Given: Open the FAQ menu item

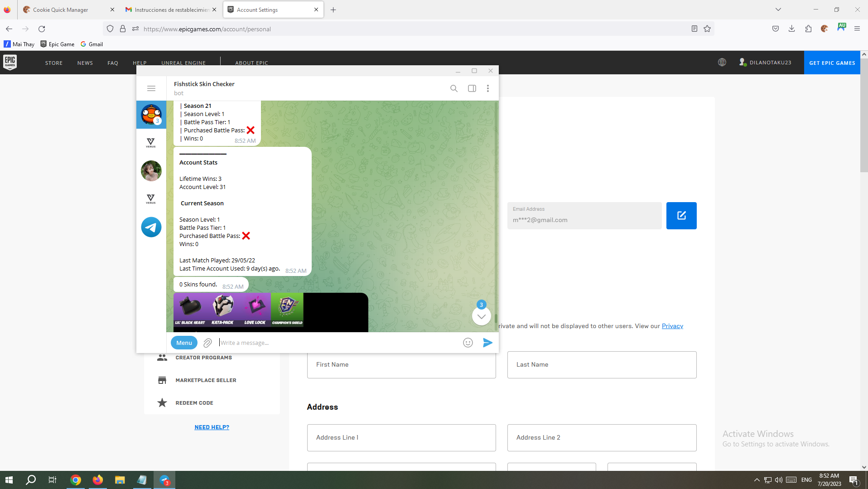Looking at the screenshot, I should (x=113, y=63).
